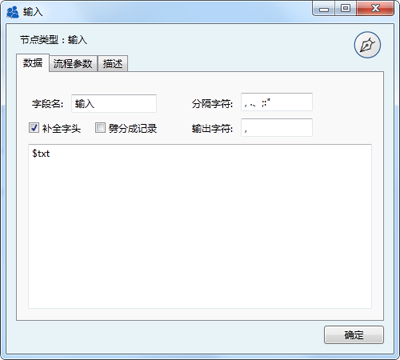Click the 分隔字符 input field
The image size is (400, 360).
277,102
